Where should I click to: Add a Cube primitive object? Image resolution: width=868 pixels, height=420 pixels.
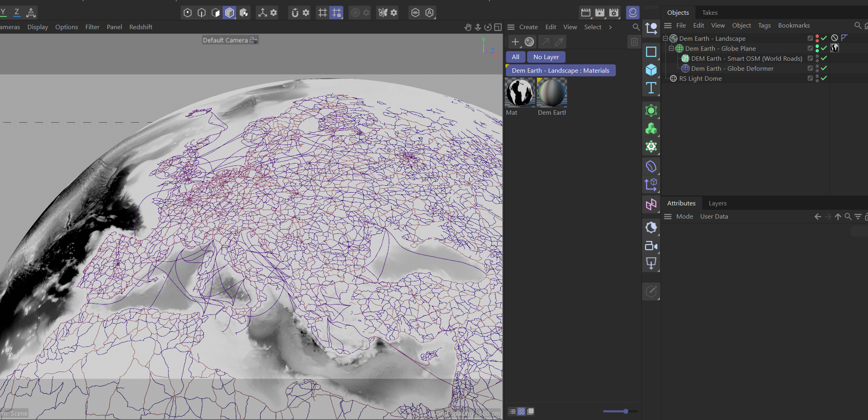click(651, 70)
